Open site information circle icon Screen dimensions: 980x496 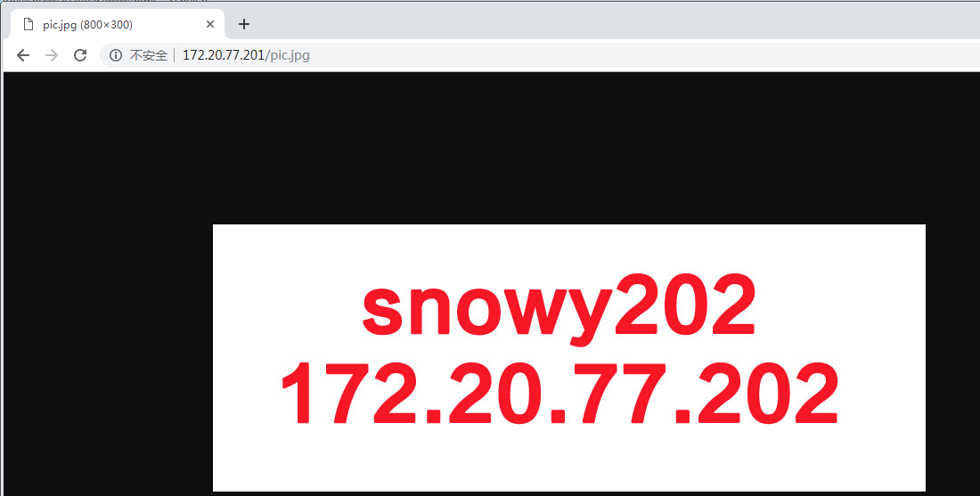[x=116, y=55]
